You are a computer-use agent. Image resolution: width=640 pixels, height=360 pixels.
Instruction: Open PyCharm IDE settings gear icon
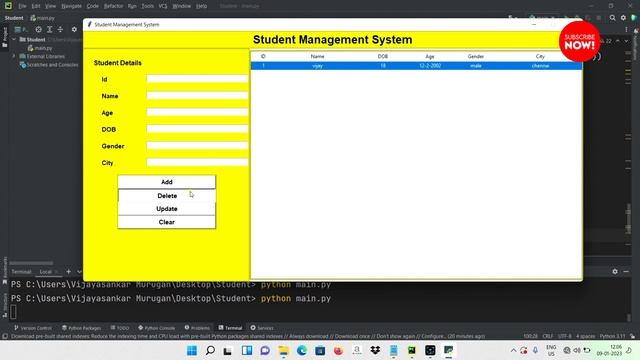coord(623,18)
